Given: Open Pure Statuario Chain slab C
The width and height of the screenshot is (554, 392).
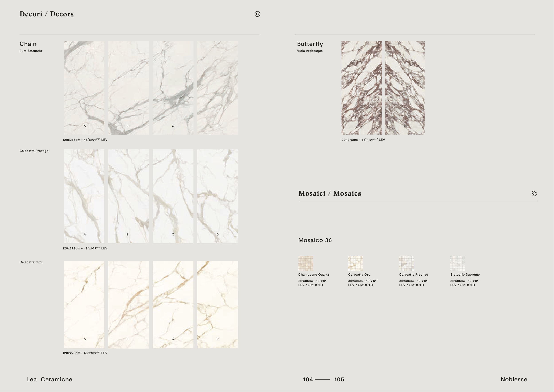Looking at the screenshot, I should coord(173,87).
